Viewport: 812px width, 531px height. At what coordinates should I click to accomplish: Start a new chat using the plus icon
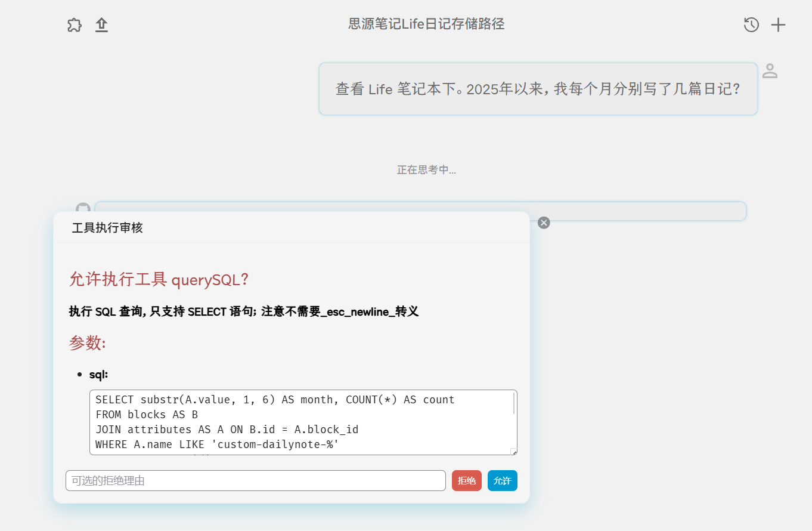tap(778, 25)
